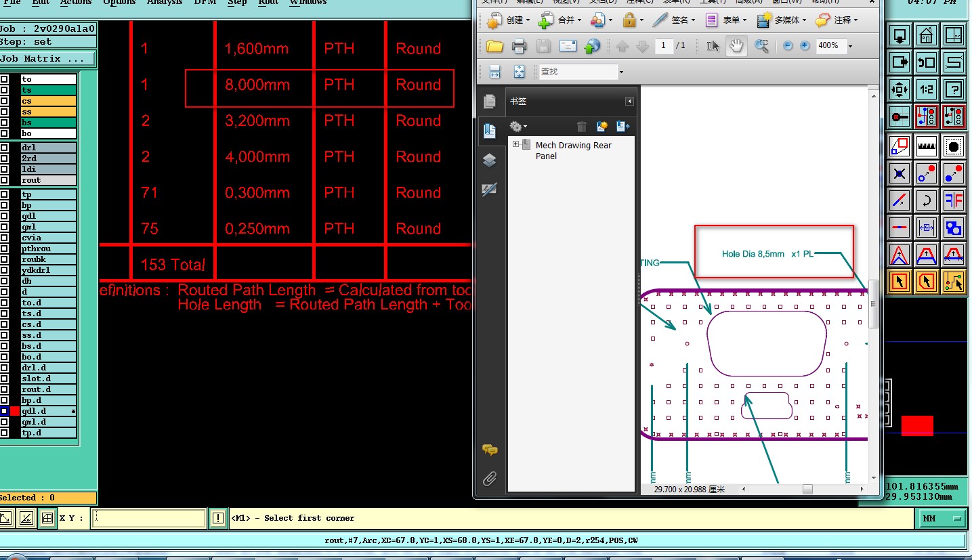Image resolution: width=972 pixels, height=560 pixels.
Task: Open the Actions menu
Action: 76,3
